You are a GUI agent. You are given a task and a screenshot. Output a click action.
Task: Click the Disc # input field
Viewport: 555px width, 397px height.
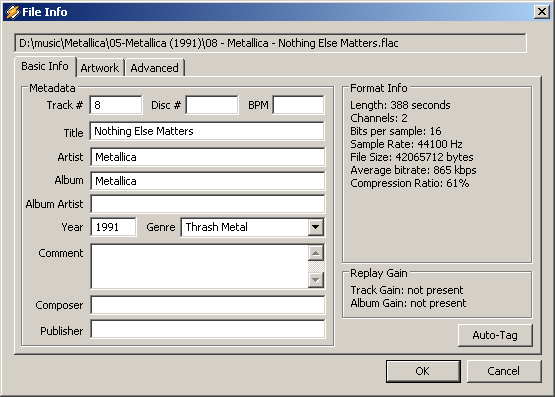tap(212, 105)
